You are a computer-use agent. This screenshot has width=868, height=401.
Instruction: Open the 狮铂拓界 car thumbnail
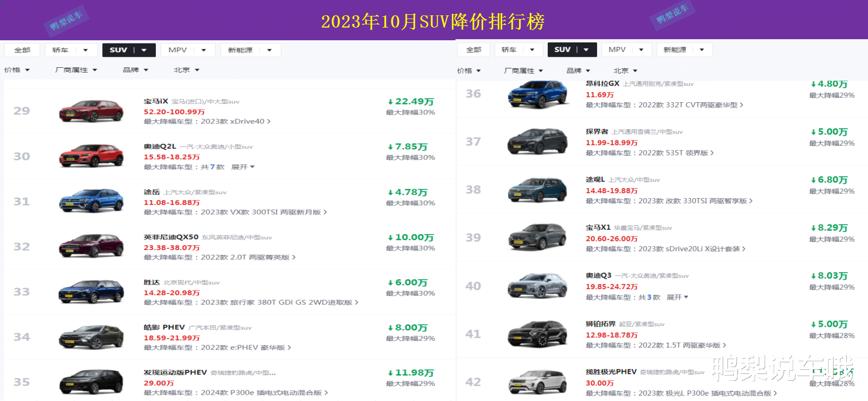tap(537, 334)
